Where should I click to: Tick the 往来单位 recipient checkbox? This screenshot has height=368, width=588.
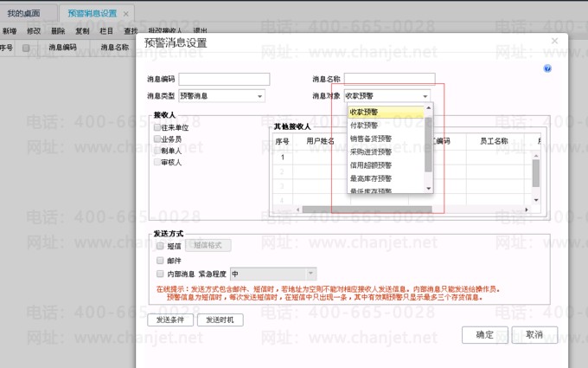point(157,127)
